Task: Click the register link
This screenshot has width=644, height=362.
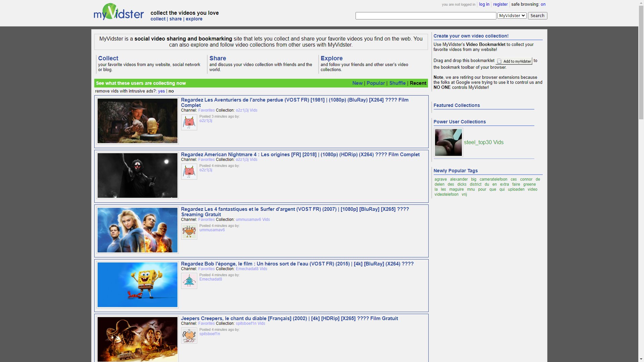Action: click(x=500, y=4)
